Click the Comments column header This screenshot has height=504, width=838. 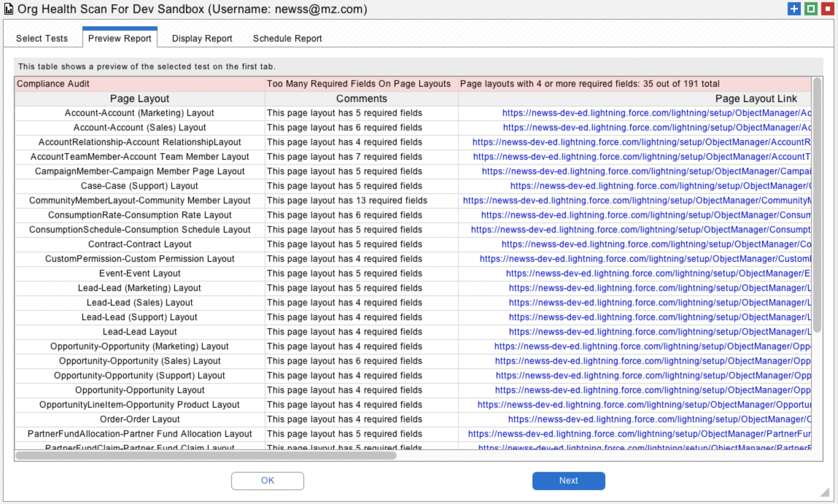[361, 99]
